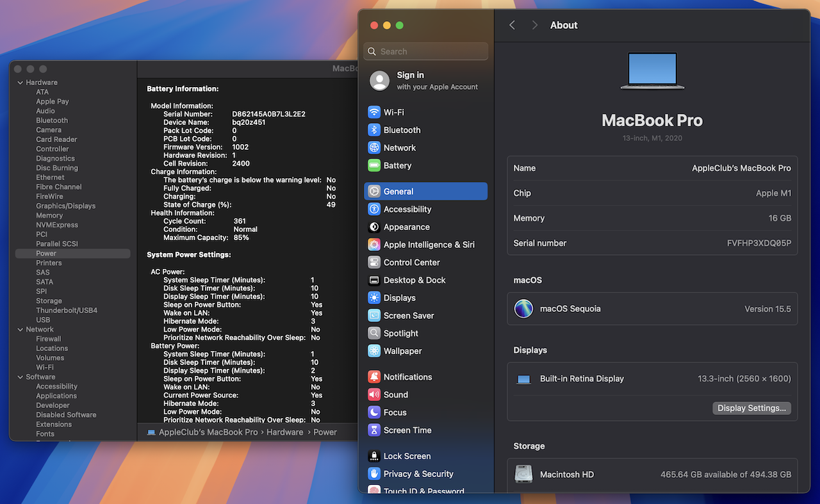Open Extensions under Software tree

pyautogui.click(x=54, y=425)
